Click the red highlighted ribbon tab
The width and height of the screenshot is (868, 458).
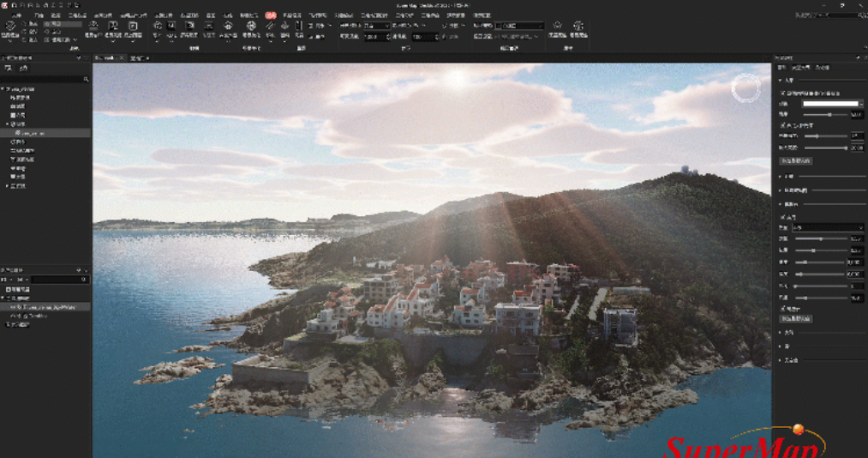[270, 15]
